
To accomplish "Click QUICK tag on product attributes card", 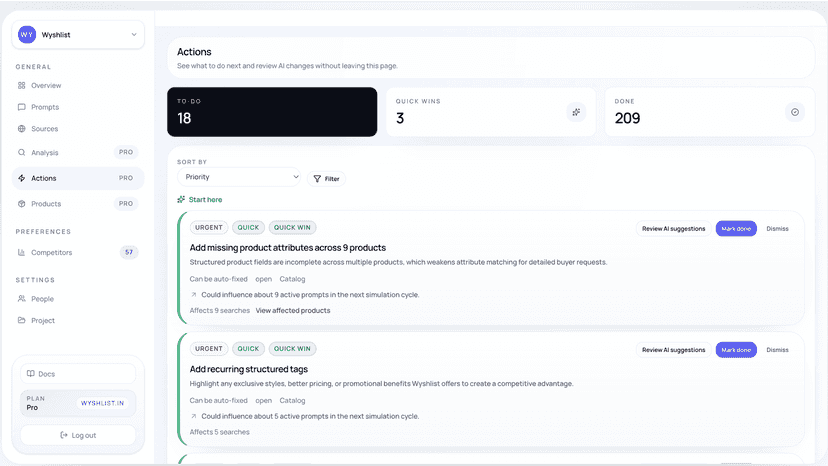I will (x=248, y=227).
